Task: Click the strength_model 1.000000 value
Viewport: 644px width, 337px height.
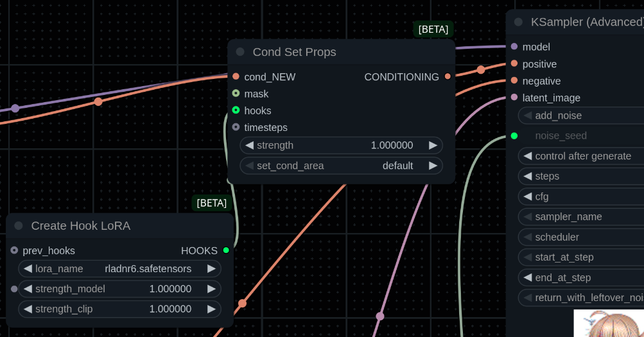Action: 170,289
